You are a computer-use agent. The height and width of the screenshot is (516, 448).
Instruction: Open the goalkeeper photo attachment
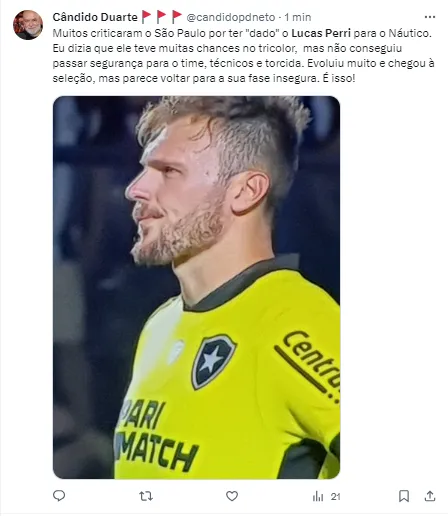coord(196,287)
